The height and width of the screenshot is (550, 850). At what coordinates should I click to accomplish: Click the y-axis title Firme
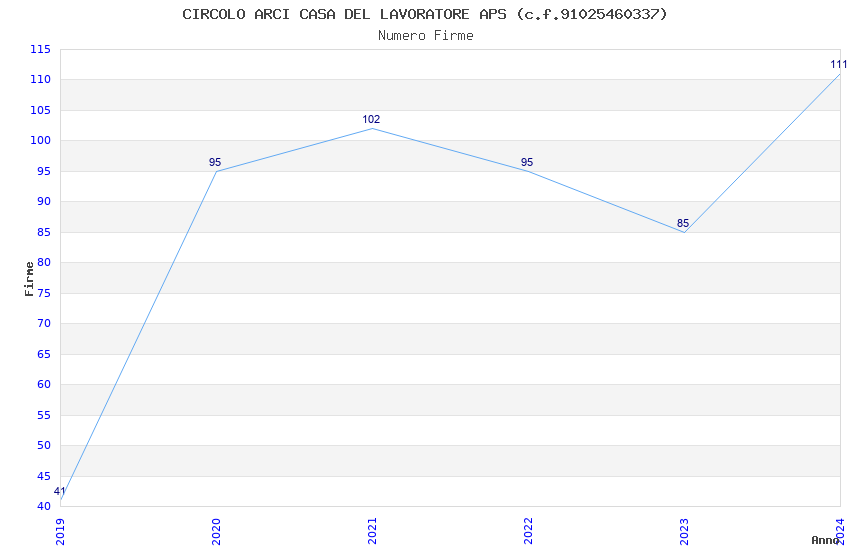pos(29,279)
